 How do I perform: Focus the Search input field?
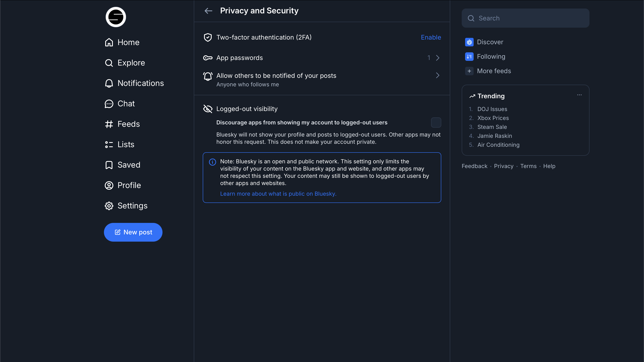click(x=525, y=18)
